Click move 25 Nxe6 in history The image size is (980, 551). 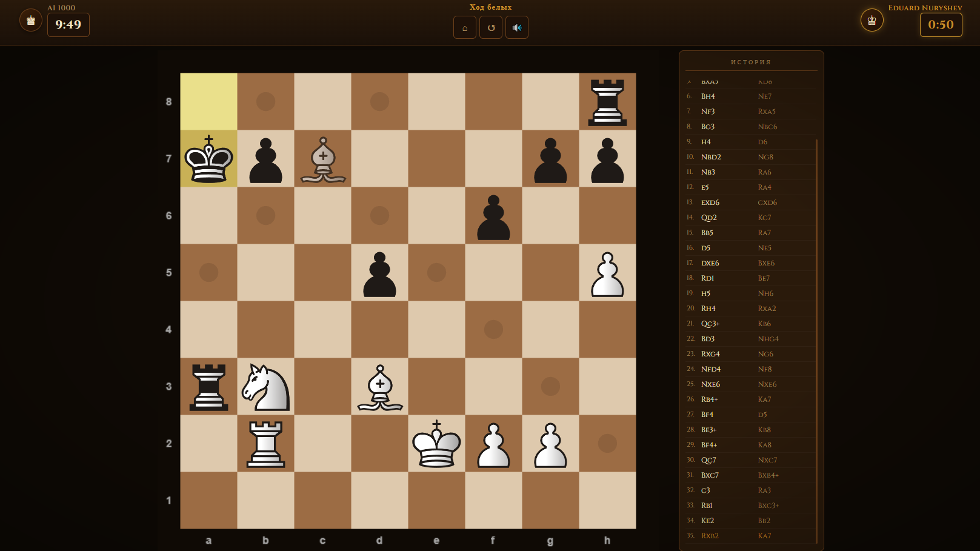pyautogui.click(x=711, y=384)
